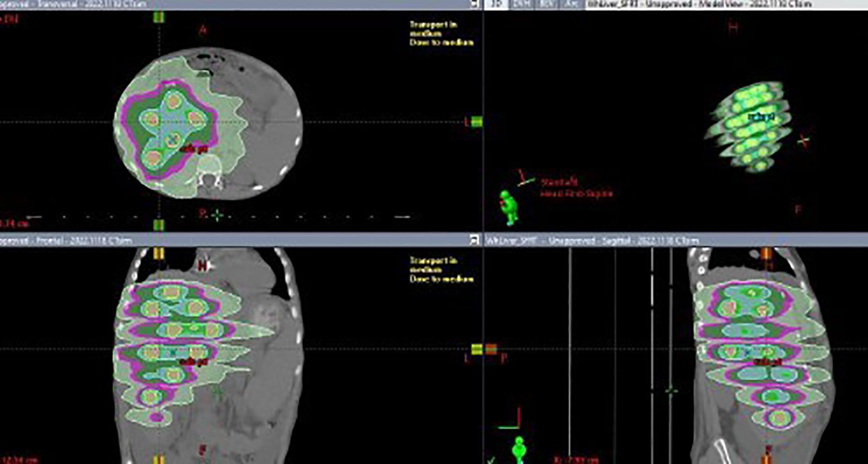This screenshot has height=464, width=868.
Task: Maximize the Transversal view with its corner icon
Action: (x=474, y=4)
